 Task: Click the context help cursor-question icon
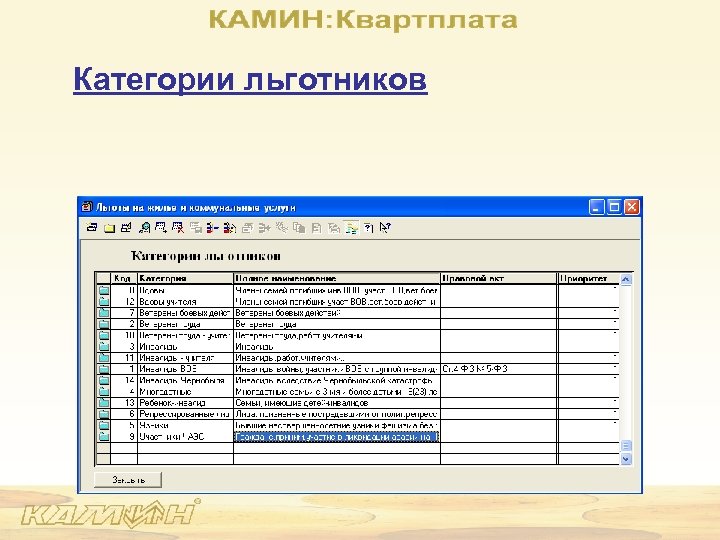point(385,228)
